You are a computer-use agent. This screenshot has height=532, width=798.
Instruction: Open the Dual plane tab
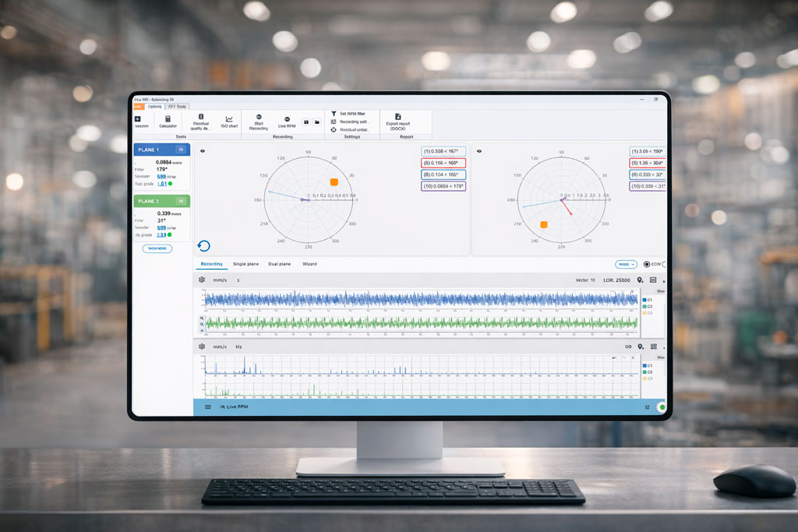(x=280, y=264)
